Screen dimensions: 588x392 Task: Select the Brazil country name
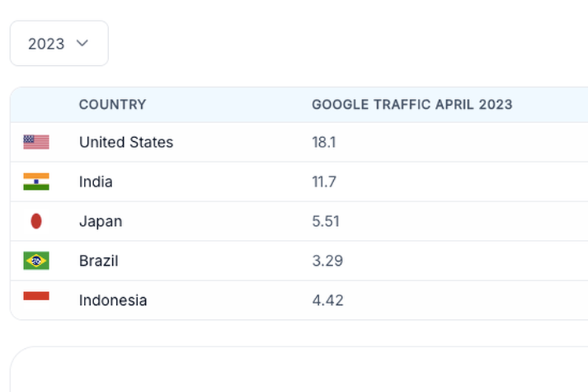[99, 261]
